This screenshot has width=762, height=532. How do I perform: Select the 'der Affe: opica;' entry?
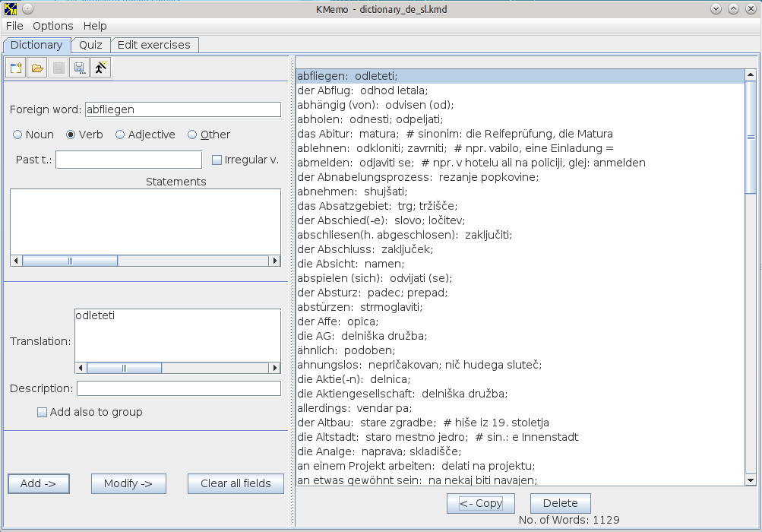pos(520,321)
